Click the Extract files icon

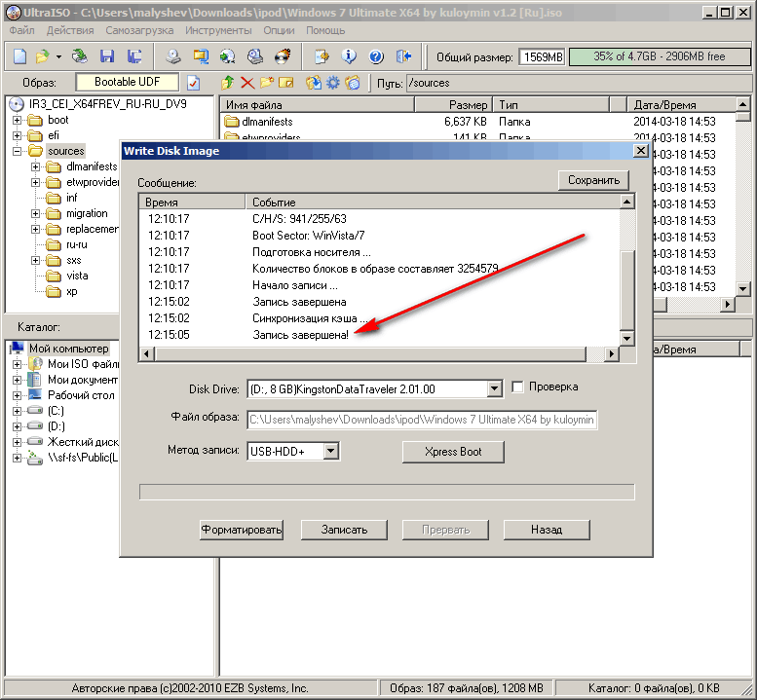click(314, 83)
